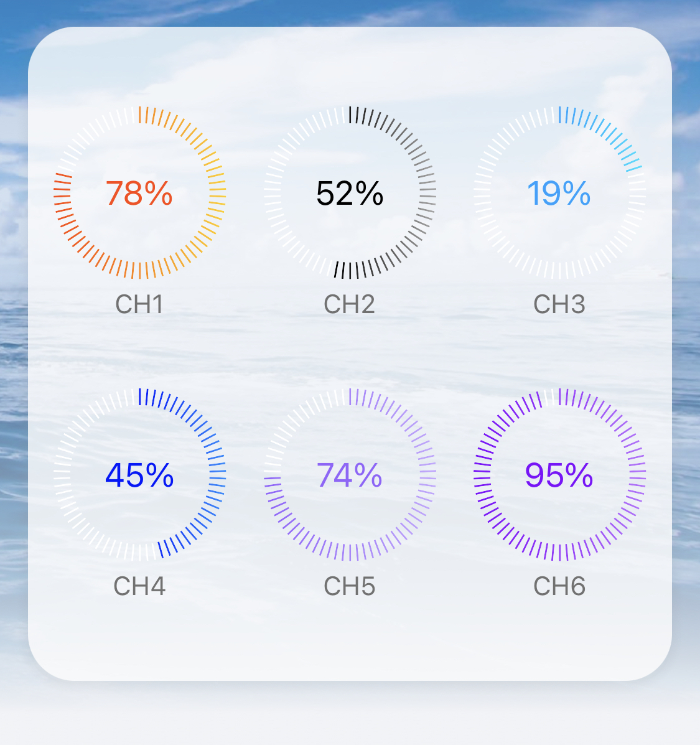The width and height of the screenshot is (700, 745).
Task: Select the CH4 blue circular dial
Action: [x=139, y=475]
